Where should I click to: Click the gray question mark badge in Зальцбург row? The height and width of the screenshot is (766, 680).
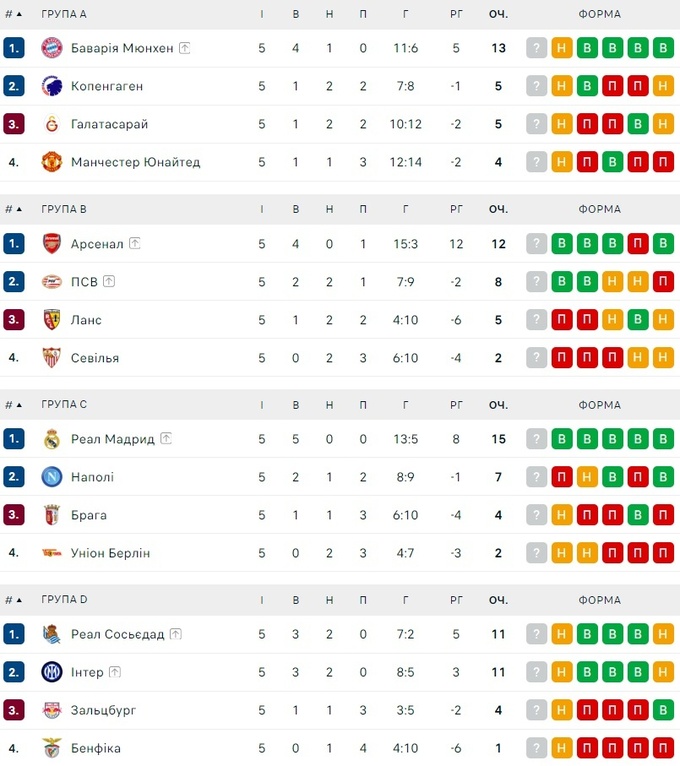pos(537,711)
